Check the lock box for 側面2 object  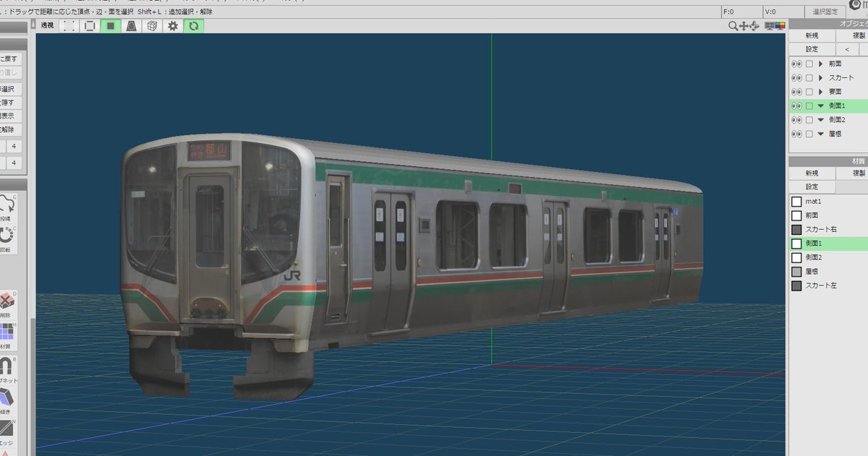809,120
